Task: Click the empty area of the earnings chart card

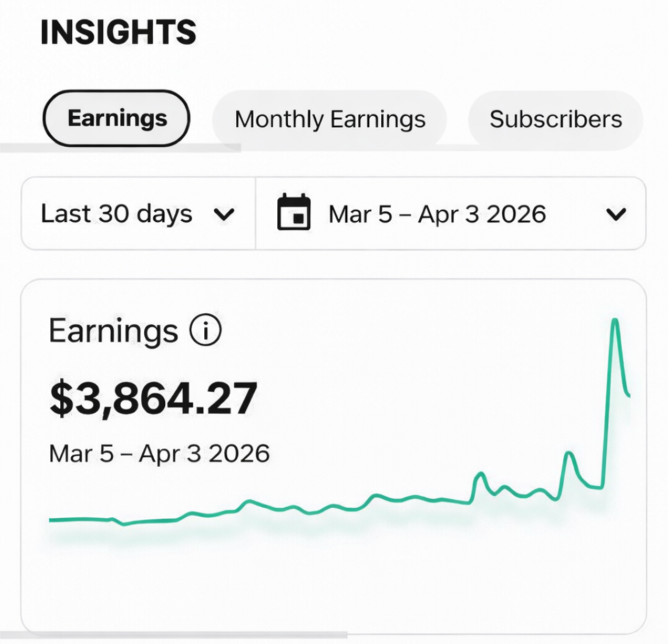Action: (332, 588)
